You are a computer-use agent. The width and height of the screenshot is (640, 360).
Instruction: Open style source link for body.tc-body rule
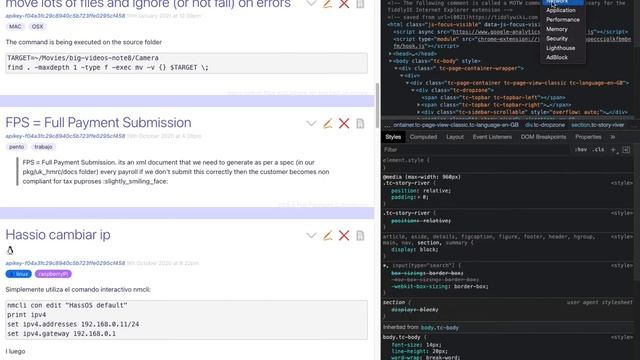point(622,338)
